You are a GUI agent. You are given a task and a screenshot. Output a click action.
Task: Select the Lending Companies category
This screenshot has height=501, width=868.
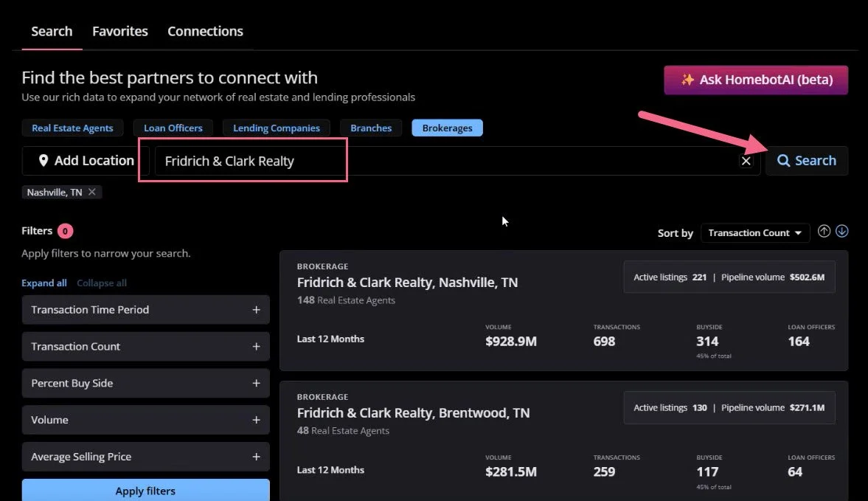point(277,128)
